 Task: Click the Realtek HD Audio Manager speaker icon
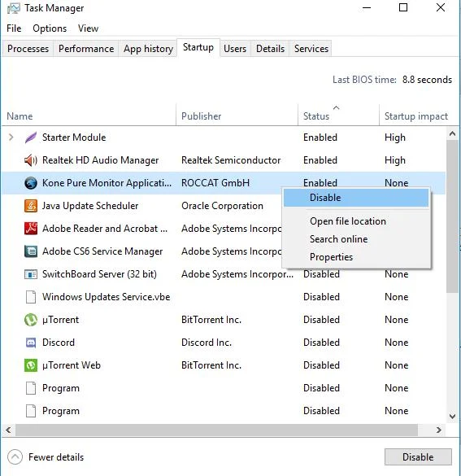[x=31, y=160]
